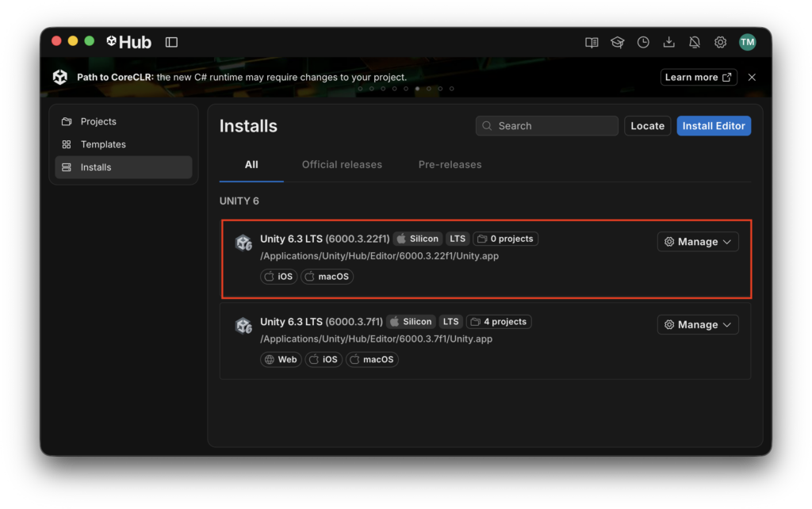This screenshot has height=509, width=812.
Task: Click the path /Applications/Unity/Hub/Editor/6000.3.7f1/Unity.app
Action: pos(376,339)
